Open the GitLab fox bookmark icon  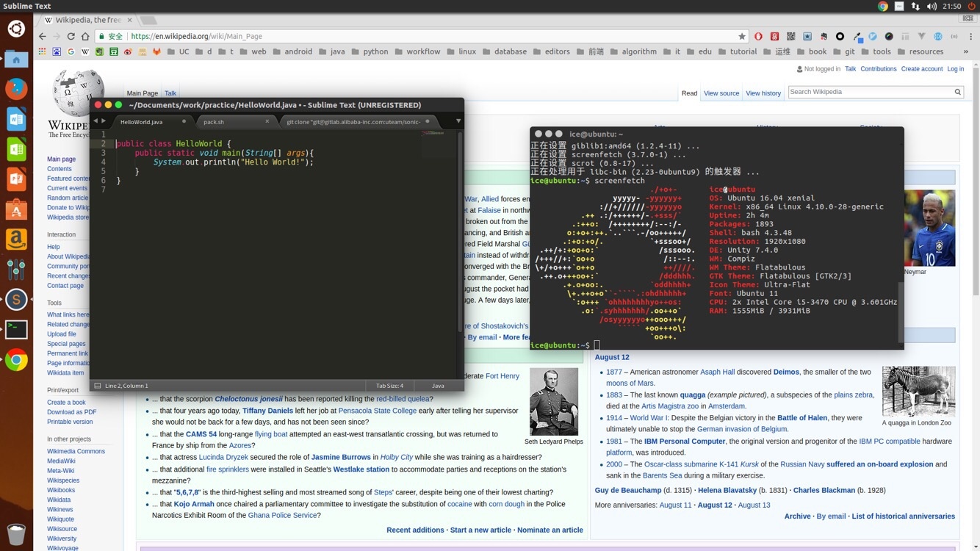(x=156, y=51)
